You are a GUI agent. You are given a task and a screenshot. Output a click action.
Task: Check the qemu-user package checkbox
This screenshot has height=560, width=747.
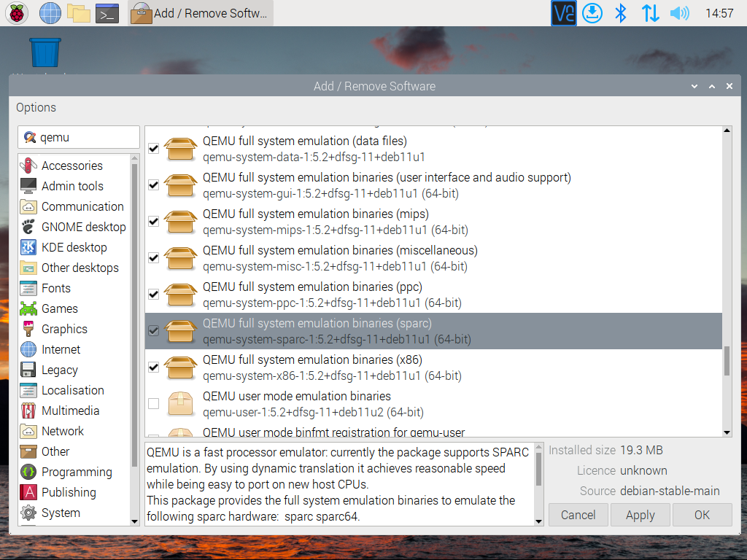tap(153, 404)
